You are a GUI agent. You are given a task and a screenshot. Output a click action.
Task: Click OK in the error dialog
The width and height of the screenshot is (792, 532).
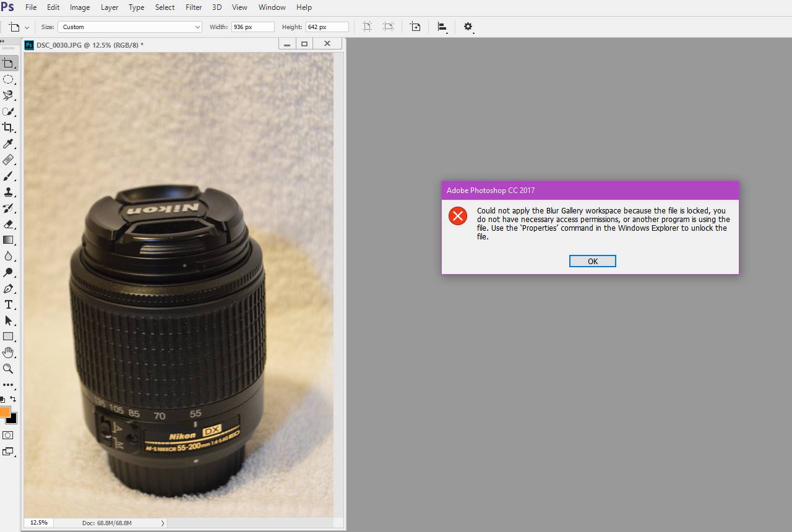coord(592,261)
